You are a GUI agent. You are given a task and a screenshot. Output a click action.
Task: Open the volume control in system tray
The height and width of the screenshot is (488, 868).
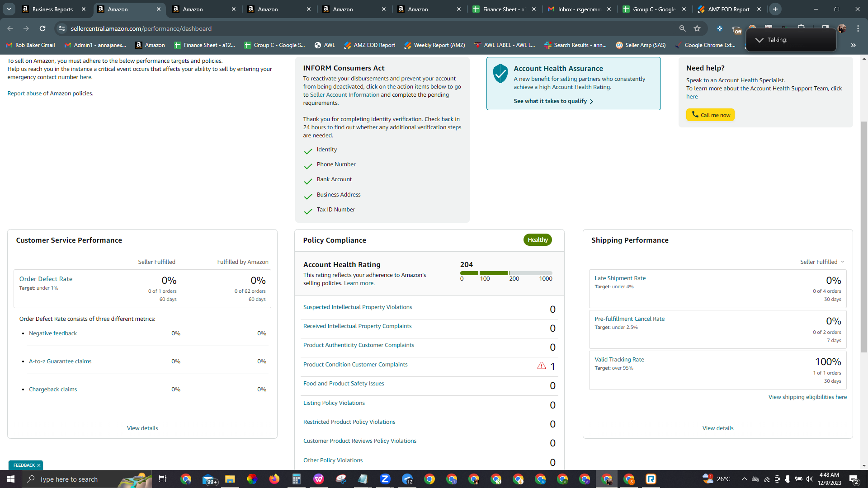809,479
